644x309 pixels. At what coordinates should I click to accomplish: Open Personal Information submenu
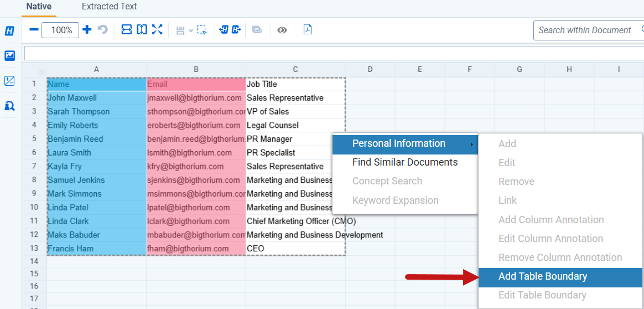405,143
